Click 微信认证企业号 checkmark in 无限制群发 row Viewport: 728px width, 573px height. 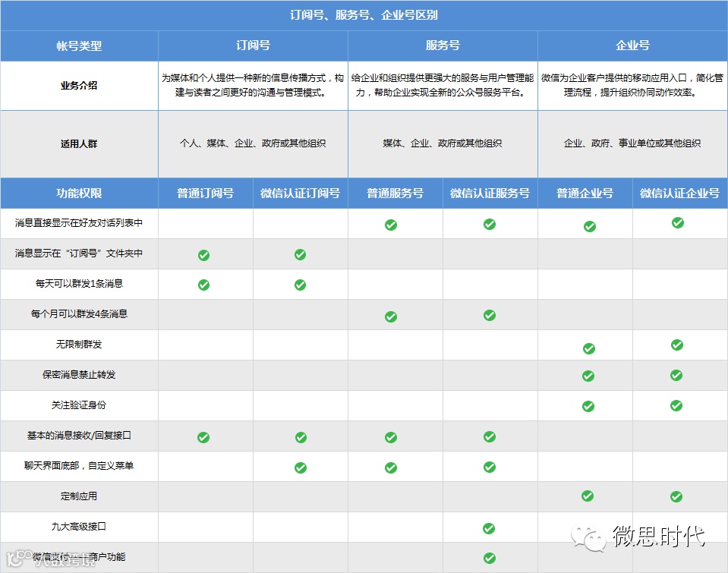[x=677, y=345]
